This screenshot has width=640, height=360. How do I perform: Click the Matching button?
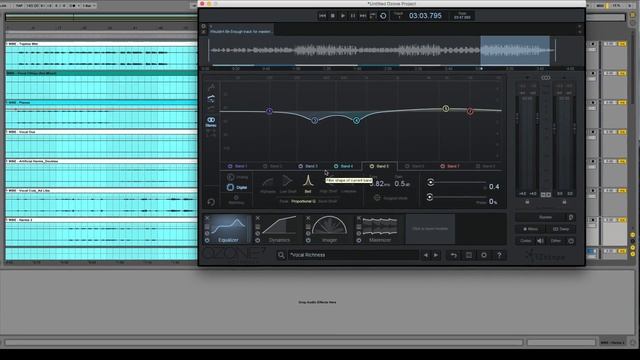(236, 200)
